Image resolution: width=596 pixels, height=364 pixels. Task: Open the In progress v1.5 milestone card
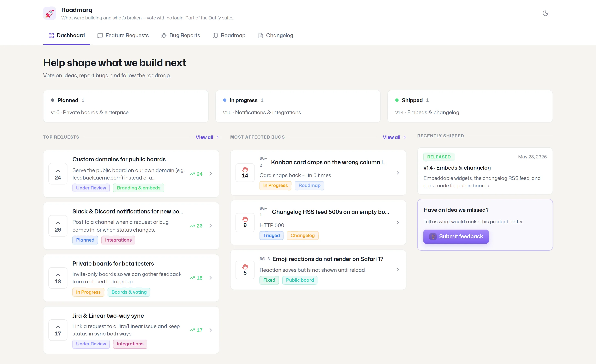[x=298, y=106]
